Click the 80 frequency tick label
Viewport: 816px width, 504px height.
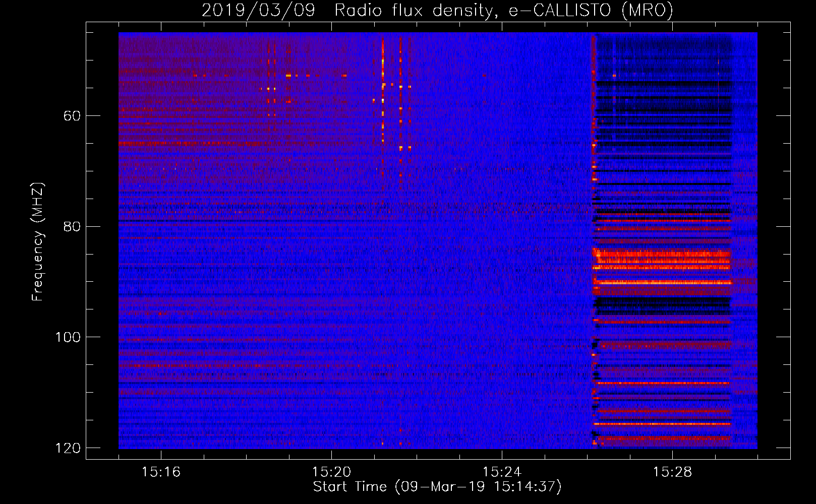pos(72,226)
